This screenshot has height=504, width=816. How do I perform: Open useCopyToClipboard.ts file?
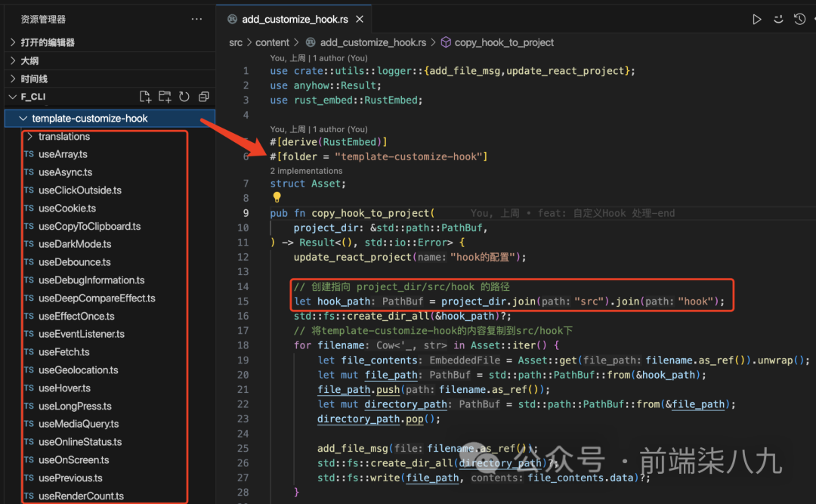(89, 226)
